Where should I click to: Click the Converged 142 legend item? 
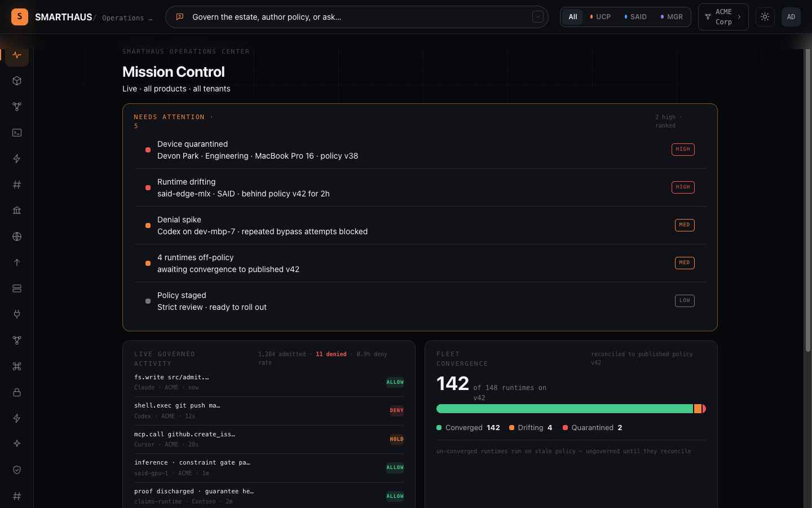click(468, 428)
